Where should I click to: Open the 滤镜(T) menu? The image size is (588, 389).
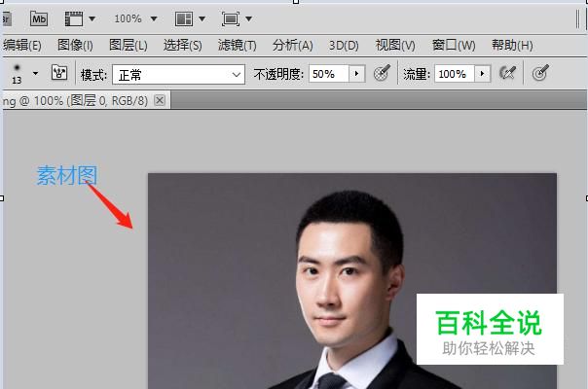pyautogui.click(x=237, y=46)
